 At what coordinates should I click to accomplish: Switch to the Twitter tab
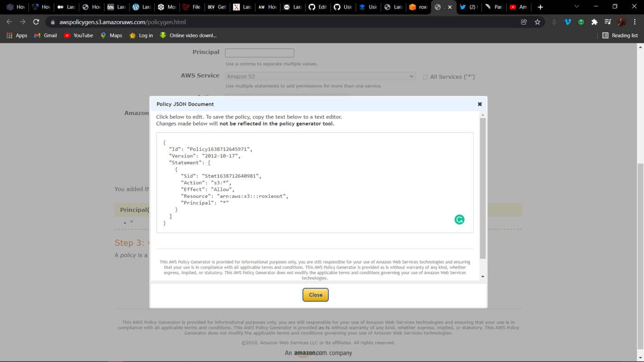(468, 7)
